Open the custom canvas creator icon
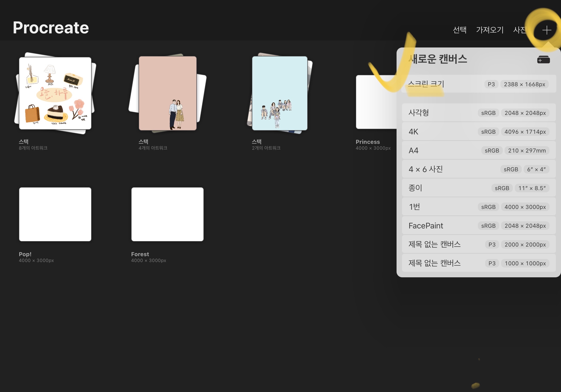Viewport: 561px width, 392px height. tap(543, 60)
